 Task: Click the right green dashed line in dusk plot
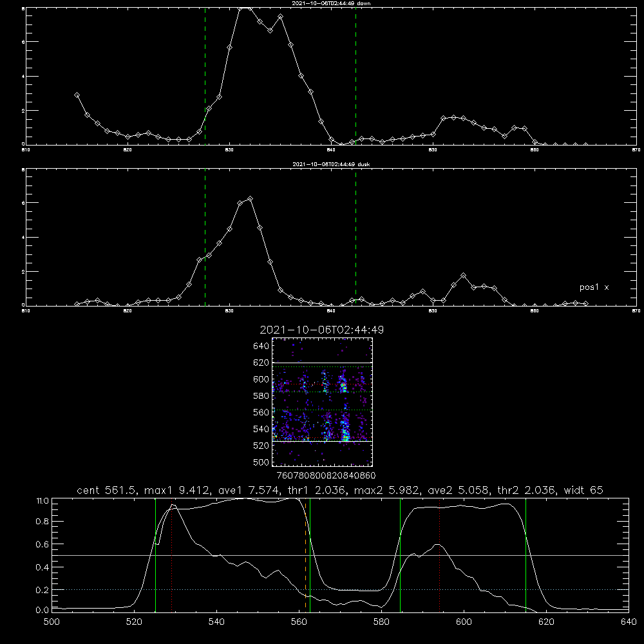click(x=355, y=237)
